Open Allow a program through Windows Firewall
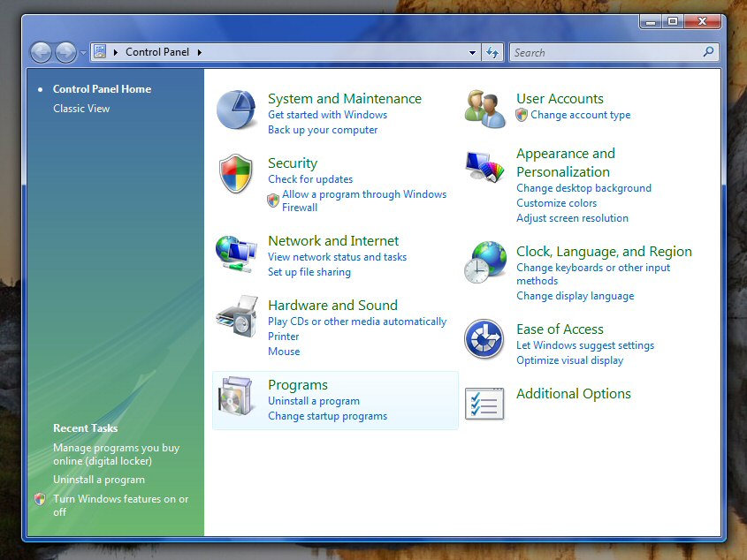This screenshot has width=747, height=560. pos(364,201)
